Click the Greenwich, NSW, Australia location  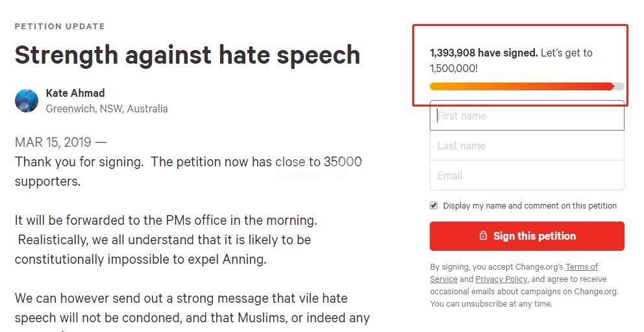106,109
